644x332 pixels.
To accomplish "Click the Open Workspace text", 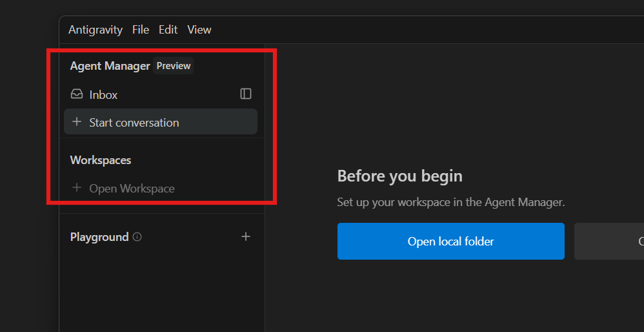I will click(x=132, y=189).
